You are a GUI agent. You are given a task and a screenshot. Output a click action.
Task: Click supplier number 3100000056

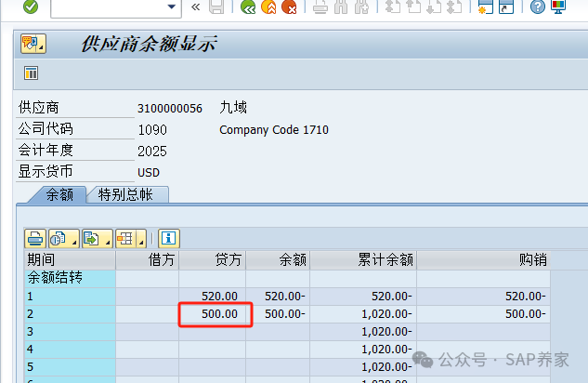coord(170,109)
